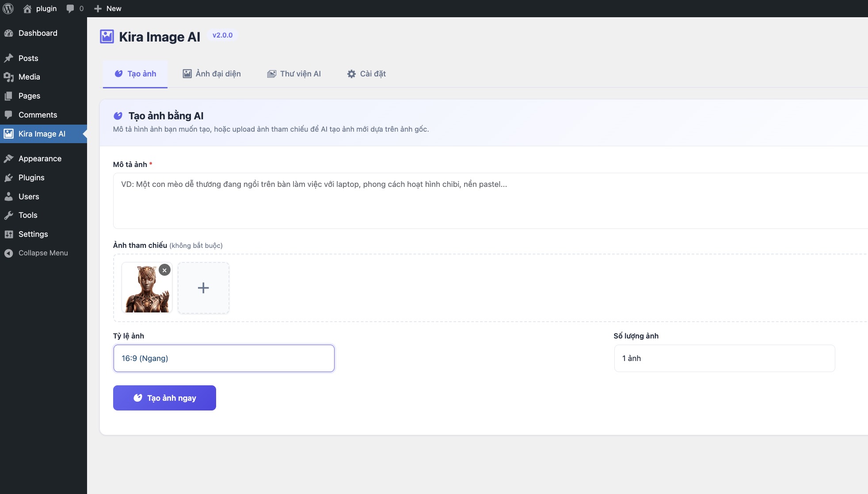Click the bronze robot reference thumbnail
The height and width of the screenshot is (494, 868).
click(147, 288)
